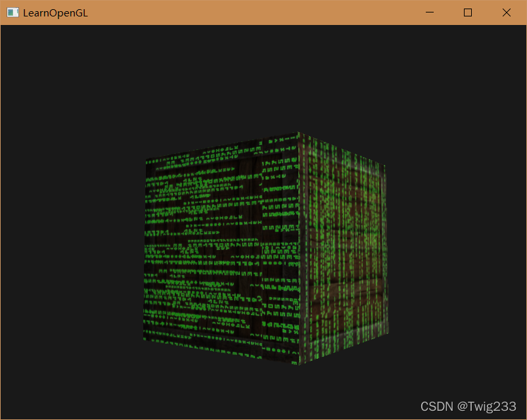Click the textured cube in the viewport

click(265, 248)
